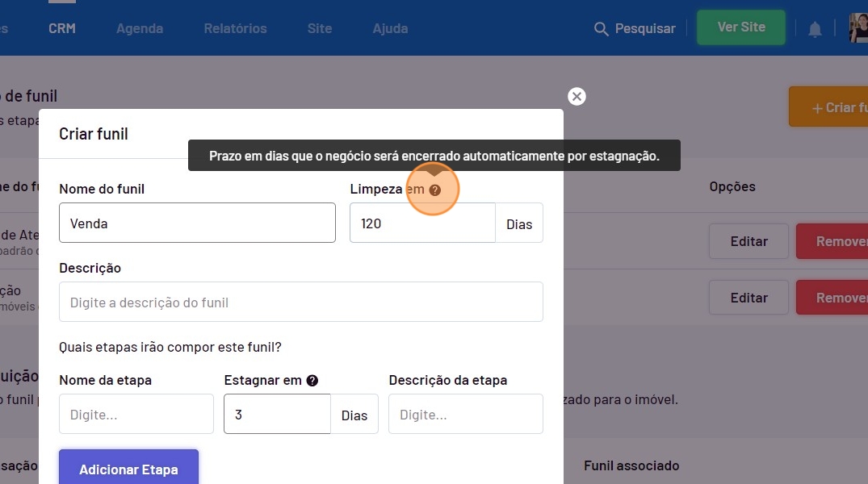This screenshot has width=868, height=484.
Task: Open the Ajuda menu
Action: pos(390,28)
